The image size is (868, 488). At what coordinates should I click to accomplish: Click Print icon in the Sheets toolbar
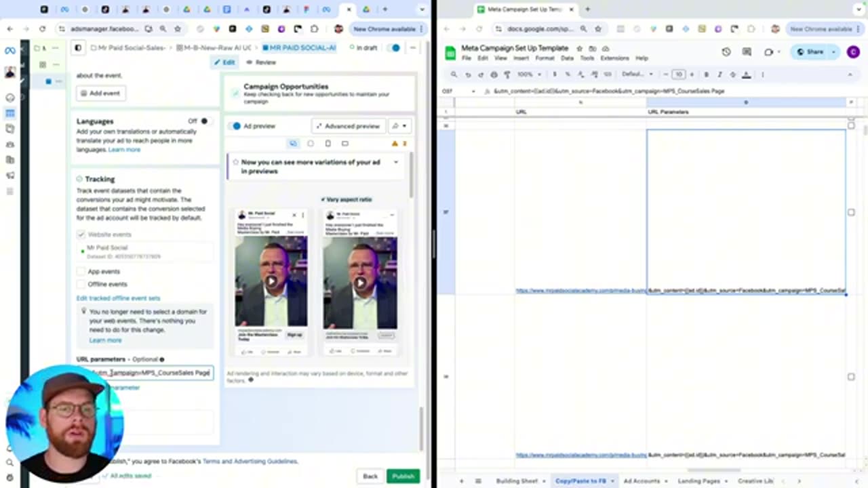pyautogui.click(x=494, y=75)
